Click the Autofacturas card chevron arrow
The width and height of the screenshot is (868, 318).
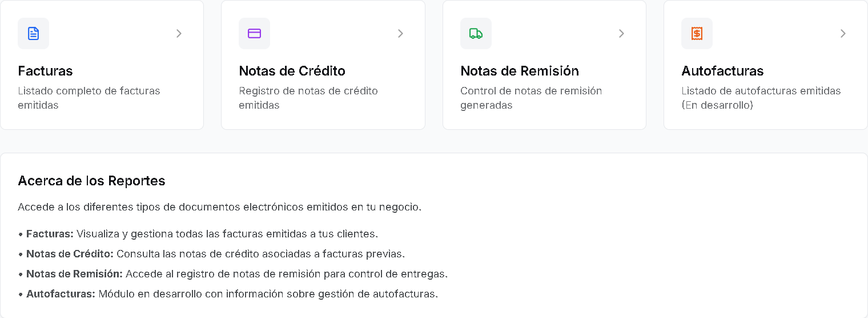843,34
